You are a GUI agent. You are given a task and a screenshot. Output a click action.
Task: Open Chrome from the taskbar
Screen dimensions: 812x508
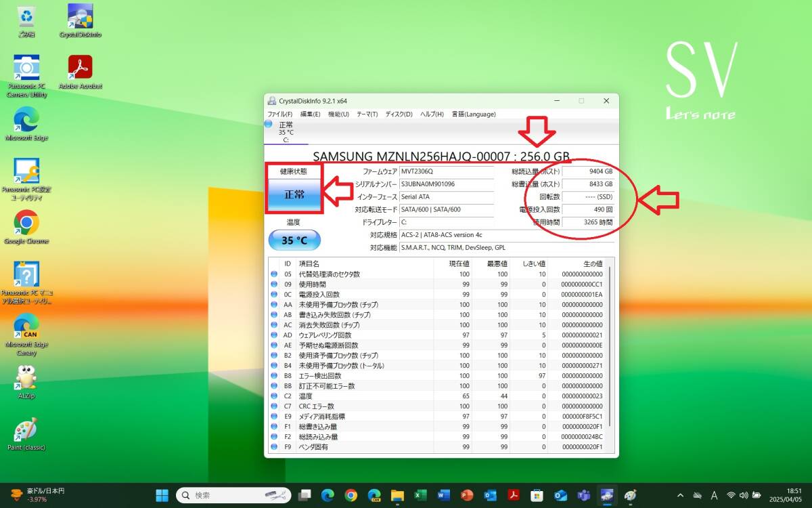tap(351, 495)
